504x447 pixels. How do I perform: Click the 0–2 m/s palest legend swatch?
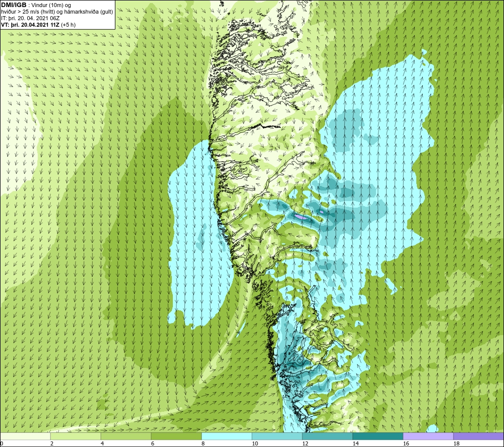click(x=25, y=436)
